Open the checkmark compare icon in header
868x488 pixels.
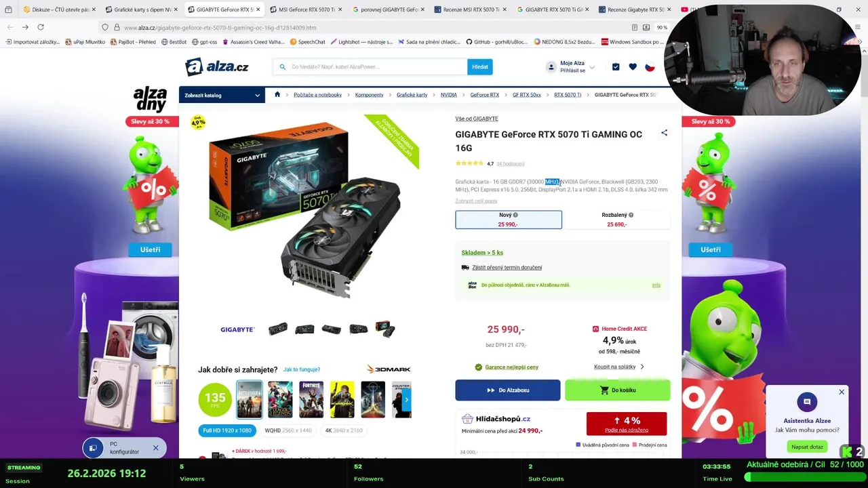pos(616,67)
